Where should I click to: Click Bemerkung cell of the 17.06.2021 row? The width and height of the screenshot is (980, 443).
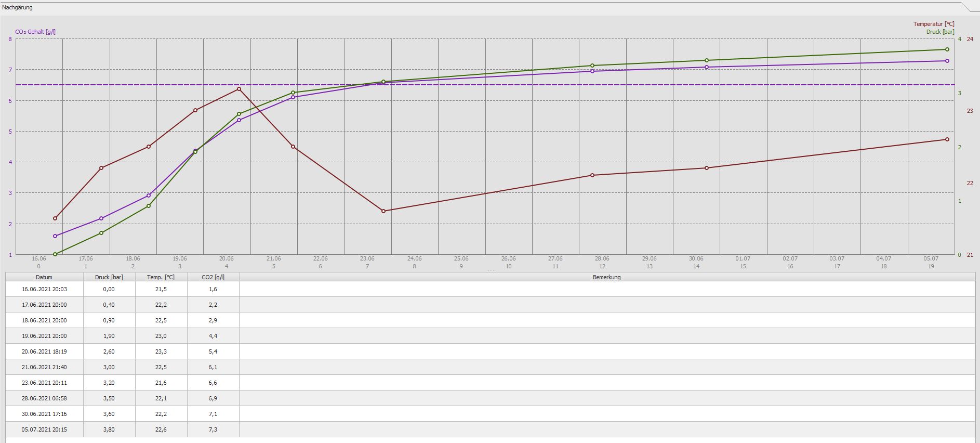(606, 305)
